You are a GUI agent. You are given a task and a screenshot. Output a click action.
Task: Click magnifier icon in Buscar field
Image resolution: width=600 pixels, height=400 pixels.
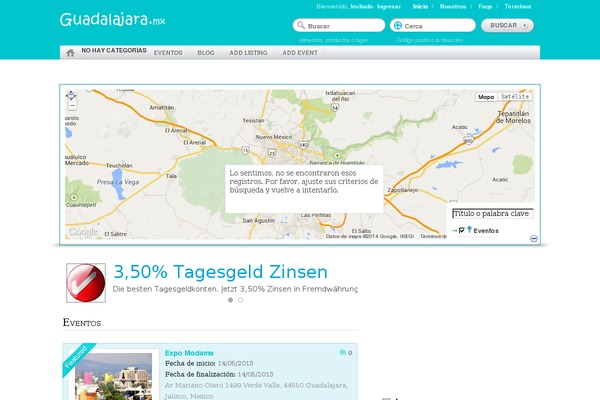click(x=301, y=25)
